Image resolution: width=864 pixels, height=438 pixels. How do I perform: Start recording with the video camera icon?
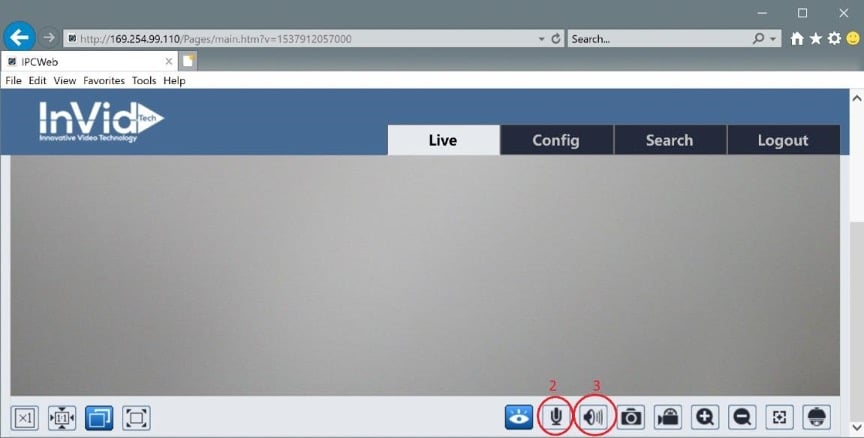coord(668,417)
